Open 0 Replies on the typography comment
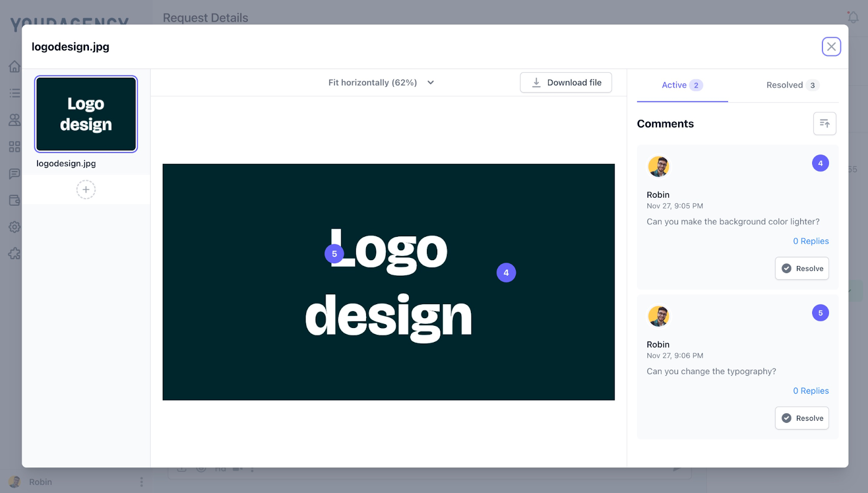Viewport: 868px width, 493px height. (x=811, y=390)
